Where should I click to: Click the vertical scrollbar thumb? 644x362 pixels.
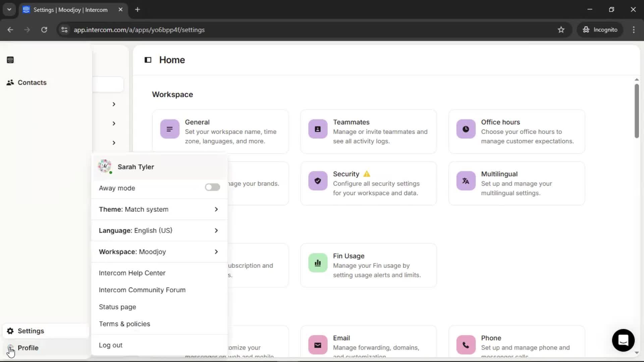(x=637, y=111)
